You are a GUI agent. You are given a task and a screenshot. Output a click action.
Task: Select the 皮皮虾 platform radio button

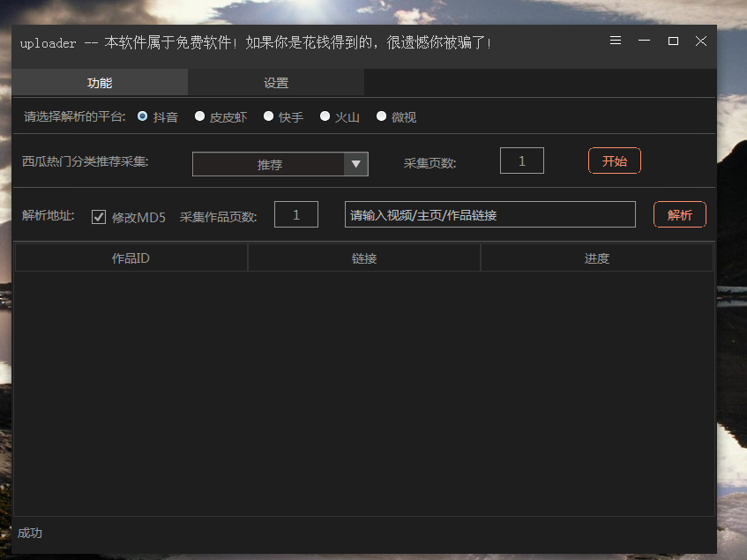199,116
